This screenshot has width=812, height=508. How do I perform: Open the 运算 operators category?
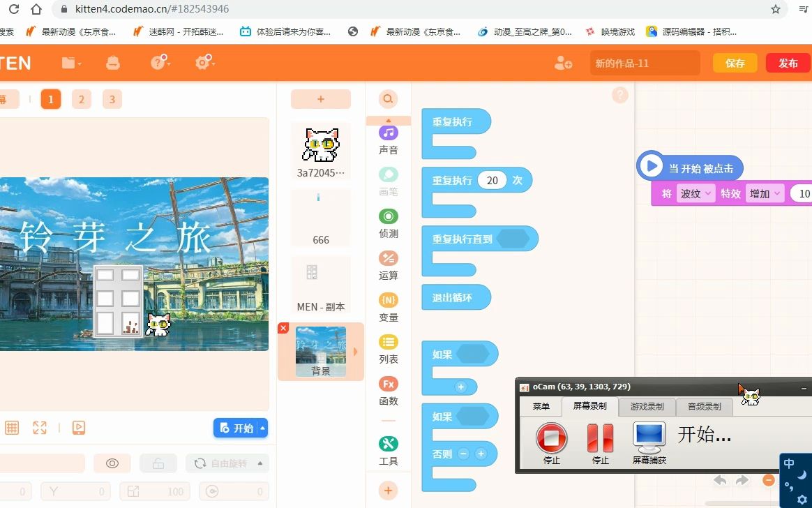(388, 265)
